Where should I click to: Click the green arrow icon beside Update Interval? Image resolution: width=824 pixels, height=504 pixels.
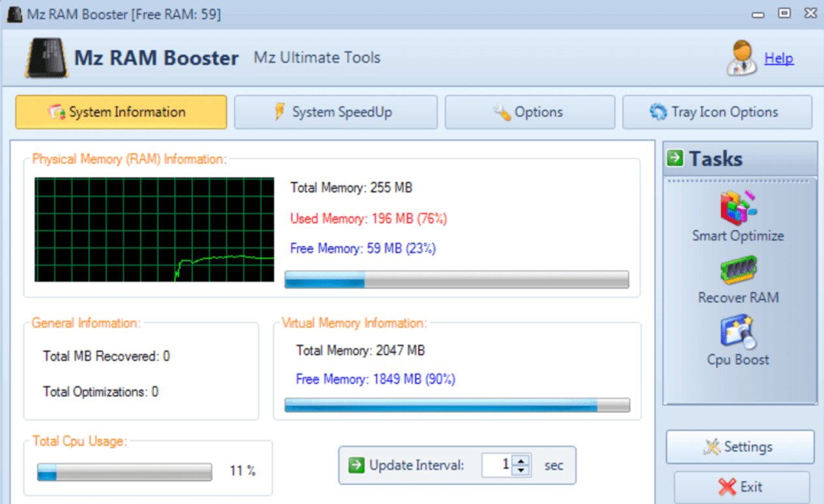356,465
